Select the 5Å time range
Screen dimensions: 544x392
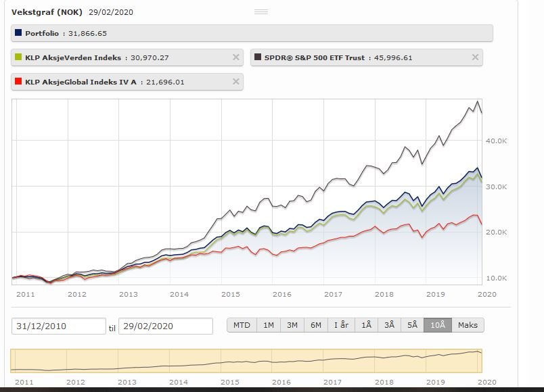pyautogui.click(x=412, y=325)
